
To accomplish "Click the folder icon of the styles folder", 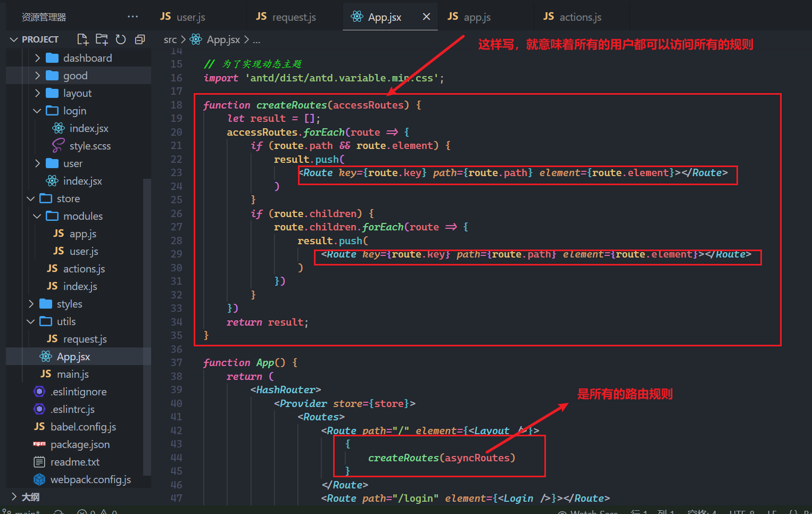I will (x=46, y=304).
